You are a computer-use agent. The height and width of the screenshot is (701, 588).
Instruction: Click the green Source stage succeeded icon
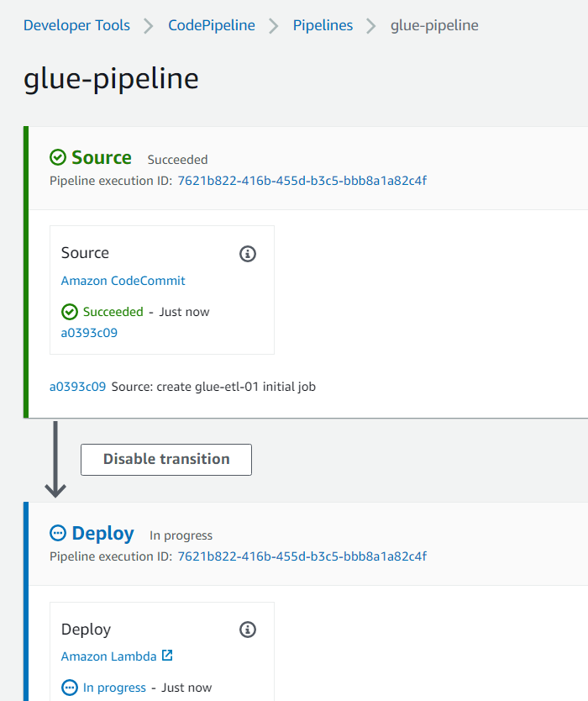(58, 158)
